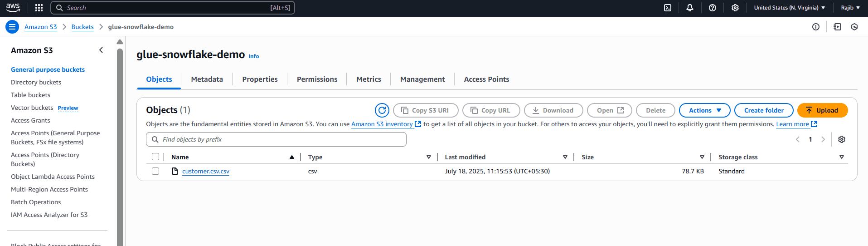Open the customer.csv.csv object link

tap(206, 172)
